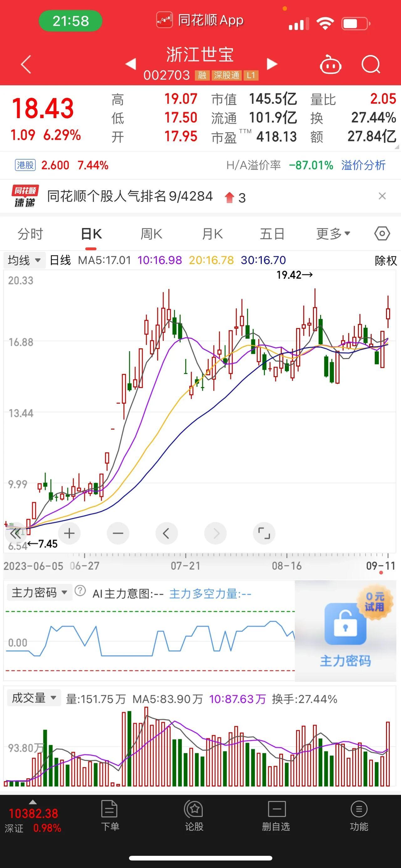Toggle 除权 price adjustment
Screen dimensions: 401x868
pyautogui.click(x=386, y=260)
